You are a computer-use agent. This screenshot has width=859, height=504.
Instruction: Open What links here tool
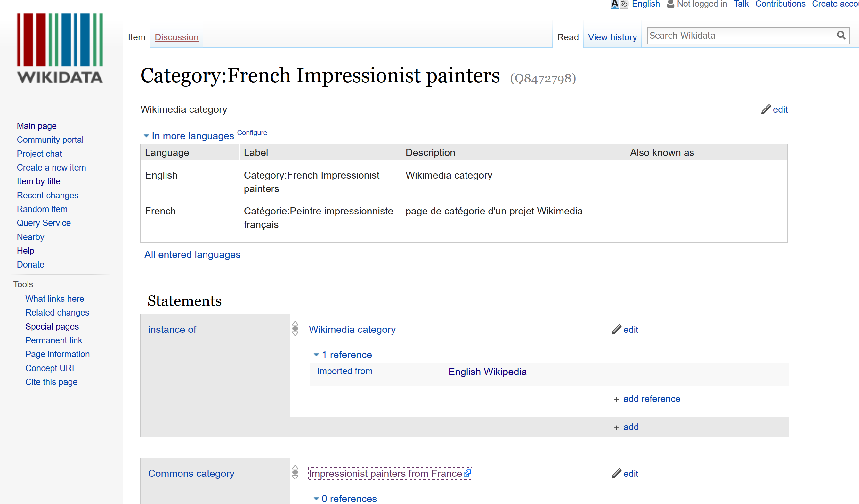54,299
